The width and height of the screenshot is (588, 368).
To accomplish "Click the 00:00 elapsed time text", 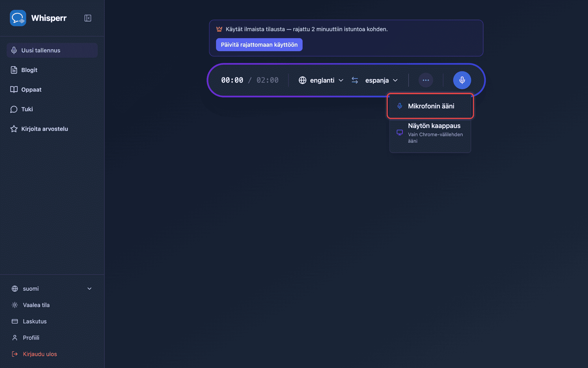I will pyautogui.click(x=232, y=80).
